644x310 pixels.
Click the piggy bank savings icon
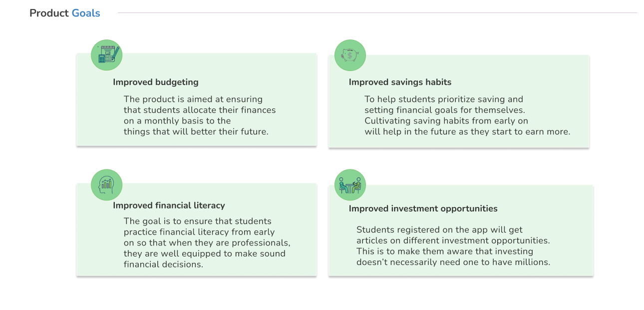pos(350,55)
